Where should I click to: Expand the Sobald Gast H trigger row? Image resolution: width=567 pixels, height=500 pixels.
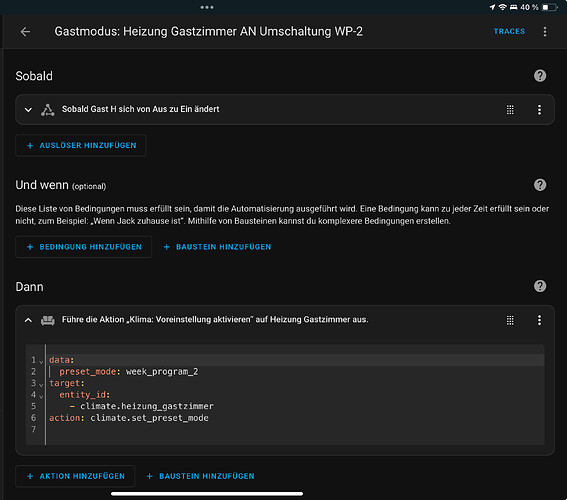pyautogui.click(x=28, y=110)
